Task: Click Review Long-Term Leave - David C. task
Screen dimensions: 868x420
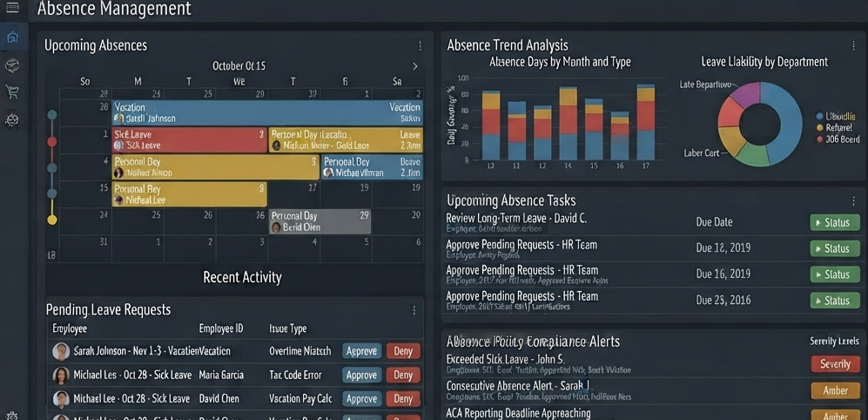Action: [516, 219]
